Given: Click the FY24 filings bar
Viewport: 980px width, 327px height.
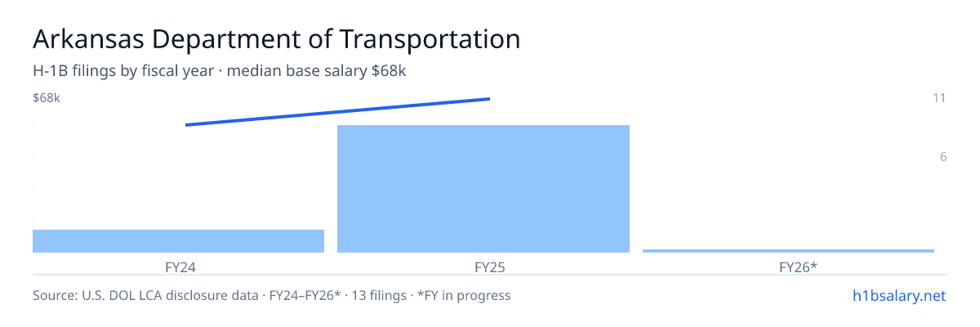Looking at the screenshot, I should (178, 241).
